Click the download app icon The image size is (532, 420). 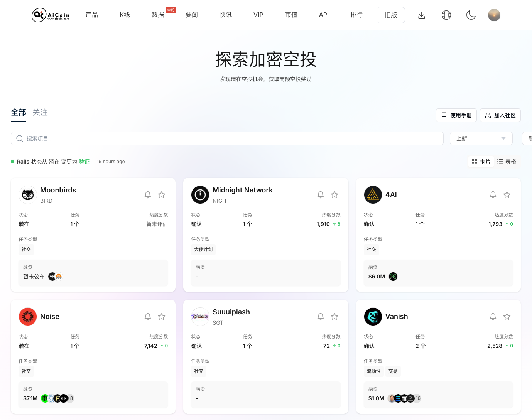coord(421,15)
